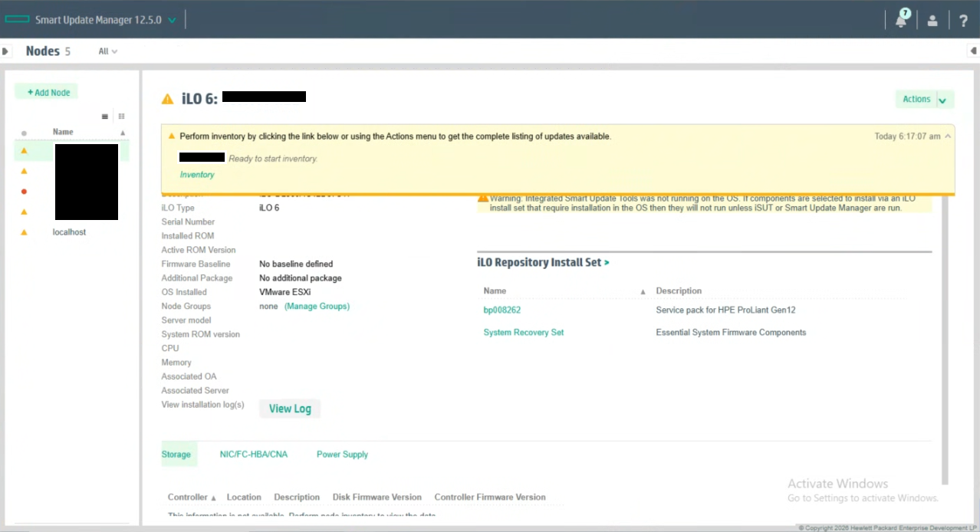Switch to NIC/FC-HBA/CNA tab

click(x=254, y=455)
